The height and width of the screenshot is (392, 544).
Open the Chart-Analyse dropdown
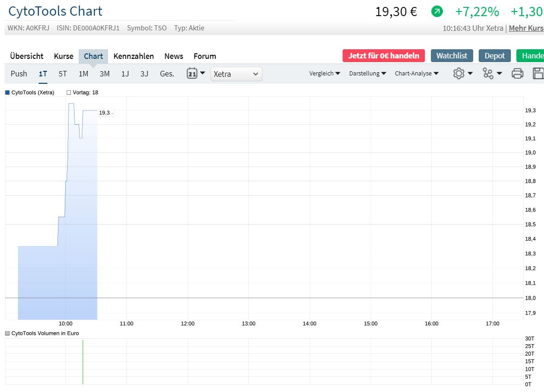417,74
